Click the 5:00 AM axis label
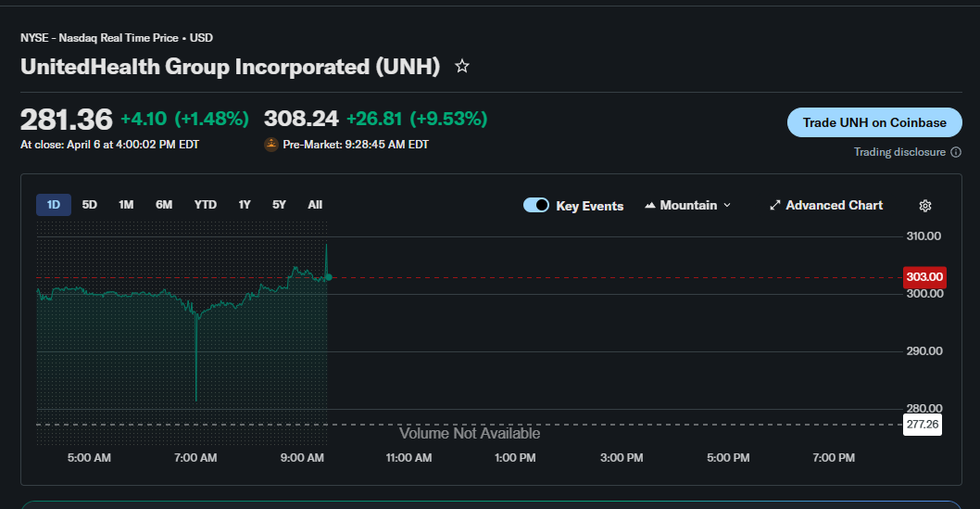The image size is (980, 509). tap(89, 458)
